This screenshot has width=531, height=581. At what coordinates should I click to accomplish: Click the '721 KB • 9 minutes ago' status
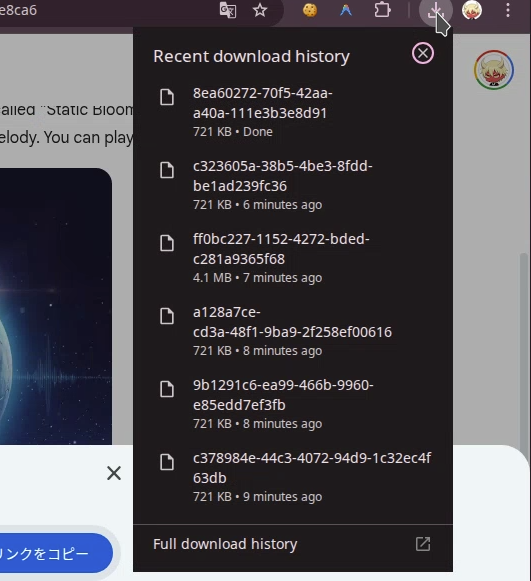(258, 497)
